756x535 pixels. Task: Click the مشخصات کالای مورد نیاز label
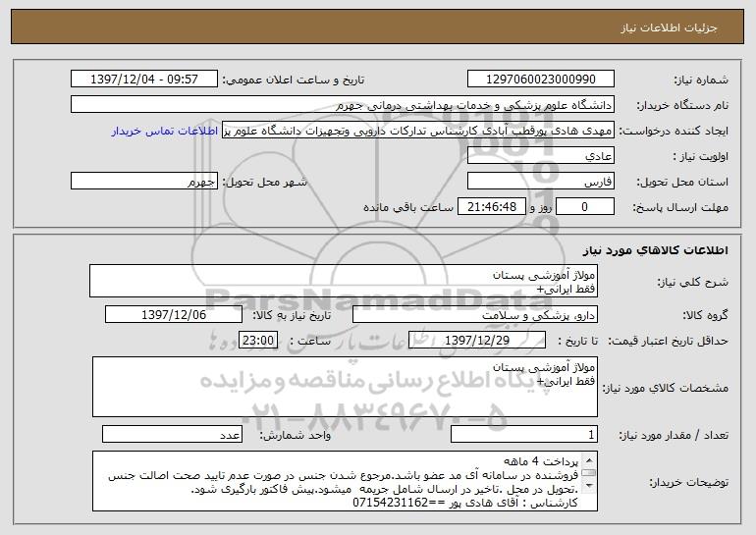pyautogui.click(x=666, y=388)
